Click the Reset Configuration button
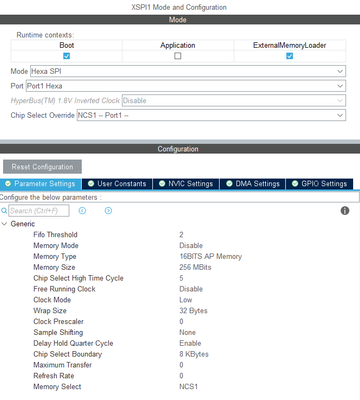This screenshot has height=400, width=360. click(x=42, y=167)
